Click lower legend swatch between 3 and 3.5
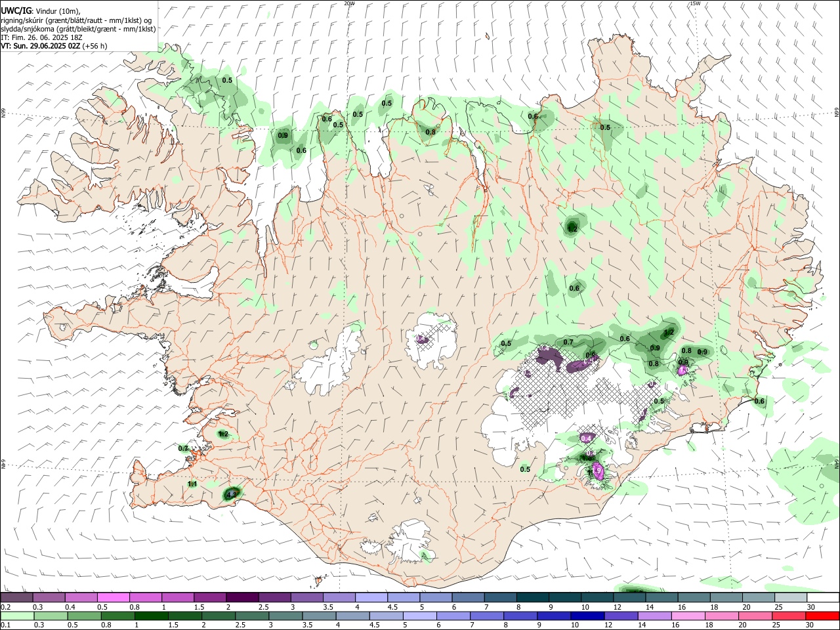This screenshot has width=840, height=630. [x=285, y=616]
